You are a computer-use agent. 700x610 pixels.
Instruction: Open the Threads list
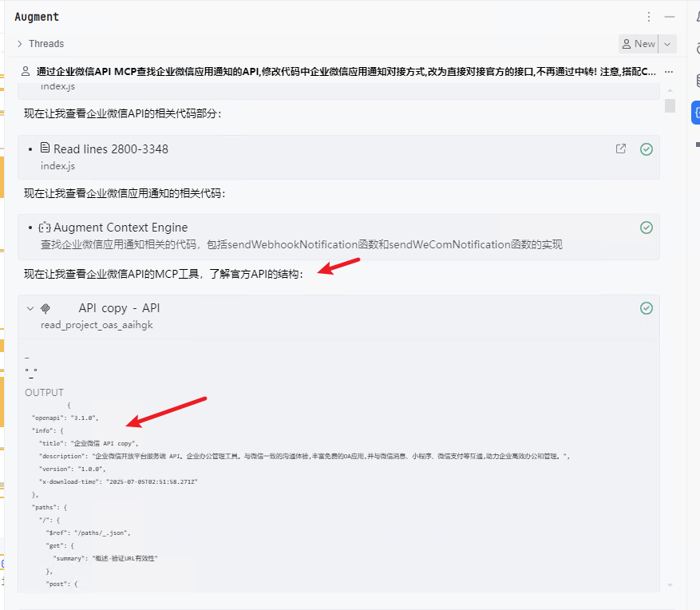(x=45, y=44)
